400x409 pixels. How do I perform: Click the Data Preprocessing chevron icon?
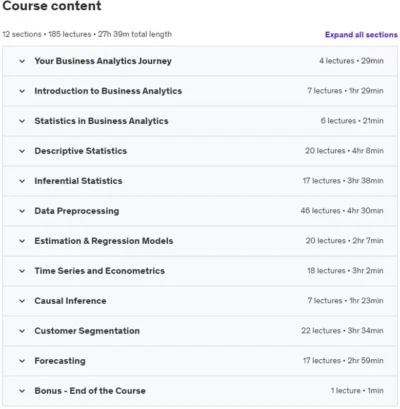point(22,211)
